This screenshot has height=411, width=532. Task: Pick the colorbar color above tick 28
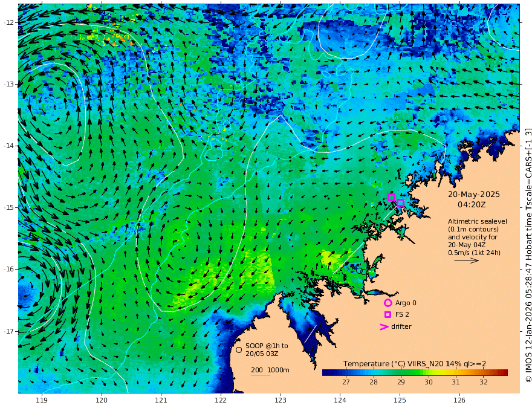click(x=374, y=373)
